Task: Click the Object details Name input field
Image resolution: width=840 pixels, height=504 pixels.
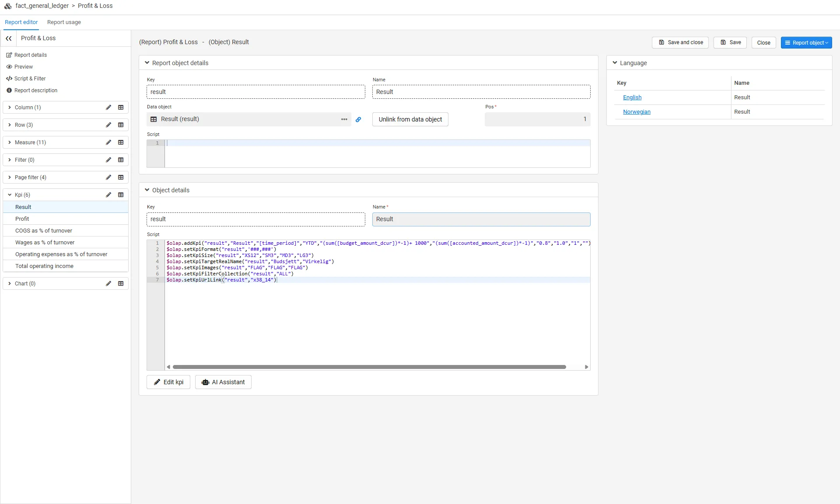Action: click(x=481, y=219)
